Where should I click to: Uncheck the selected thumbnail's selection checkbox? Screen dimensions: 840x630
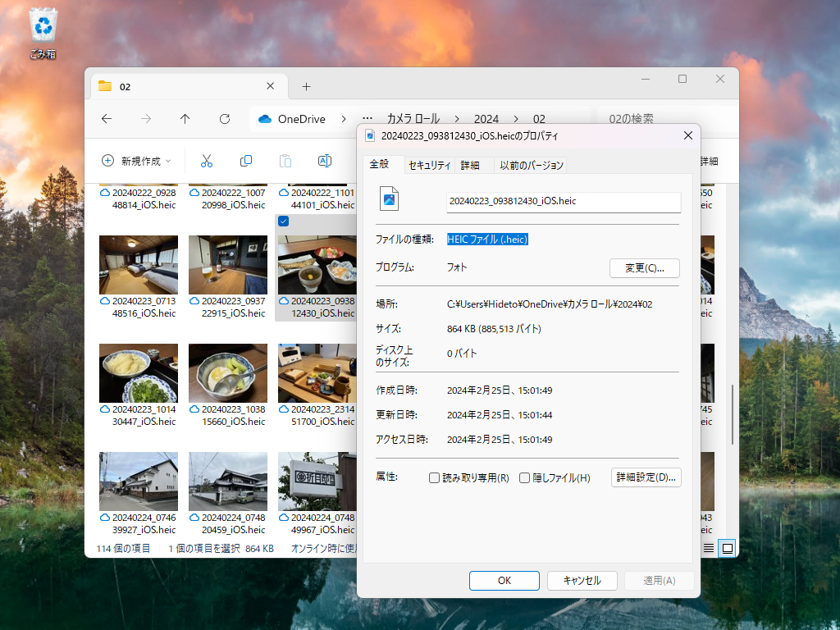[283, 221]
